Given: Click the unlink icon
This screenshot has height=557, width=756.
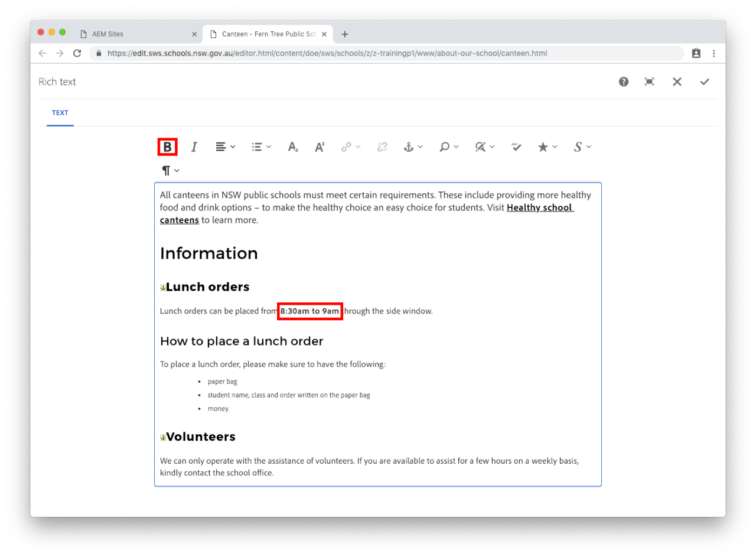Looking at the screenshot, I should point(382,147).
